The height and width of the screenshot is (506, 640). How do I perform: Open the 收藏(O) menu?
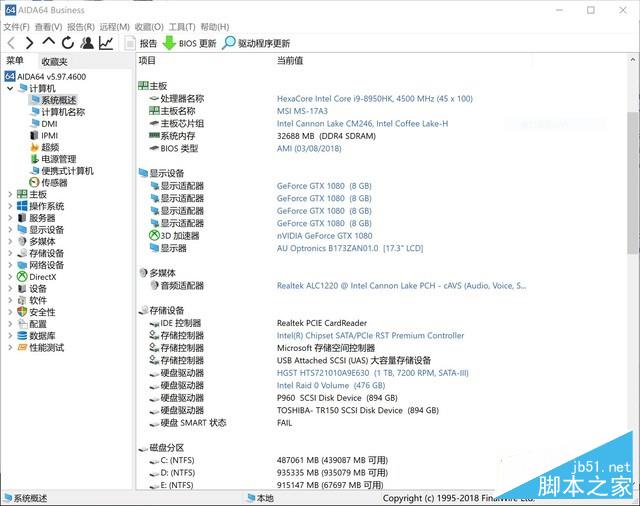[149, 27]
